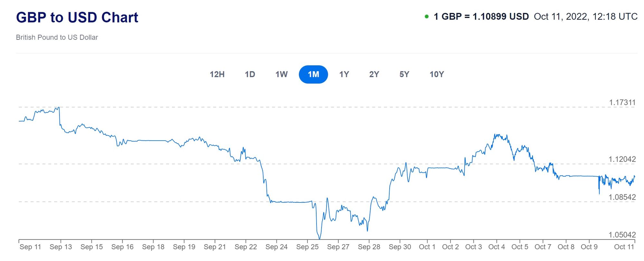Click the green live-rate status dot
Image resolution: width=644 pixels, height=261 pixels.
(x=427, y=17)
